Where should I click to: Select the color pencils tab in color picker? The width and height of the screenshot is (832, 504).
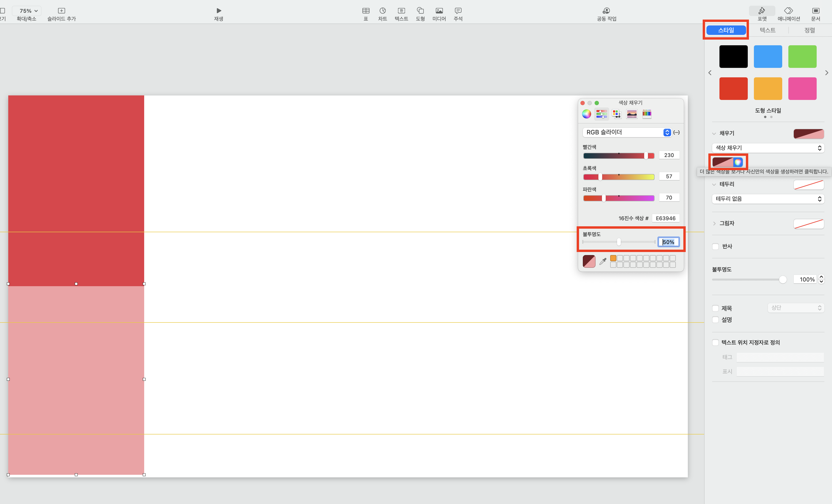pos(647,114)
